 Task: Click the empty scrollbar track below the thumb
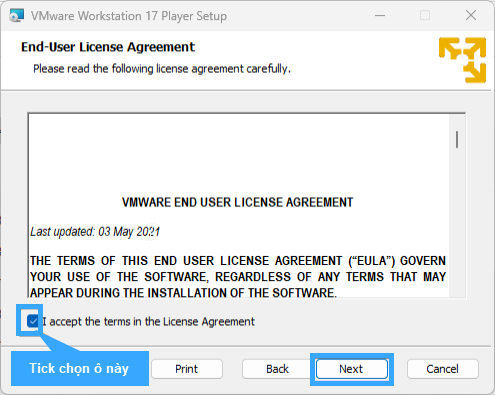coord(457,223)
